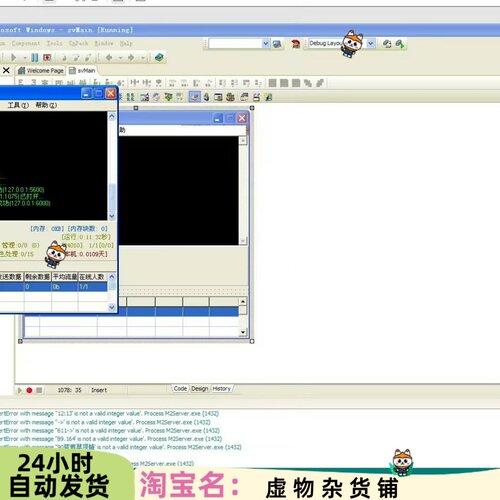500x500 pixels.
Task: Click the designer form grid scroll-down arrow
Action: coord(243,332)
